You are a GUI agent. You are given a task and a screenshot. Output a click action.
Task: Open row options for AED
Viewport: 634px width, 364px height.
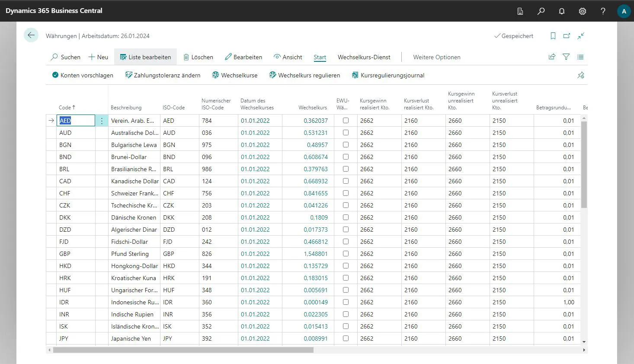[x=102, y=121]
